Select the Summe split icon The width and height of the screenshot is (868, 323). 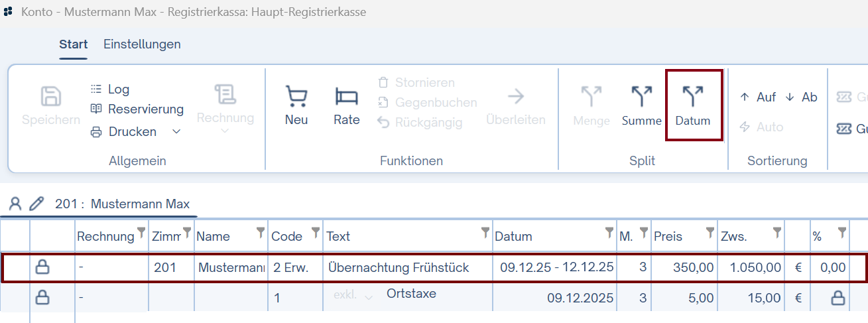point(641,97)
